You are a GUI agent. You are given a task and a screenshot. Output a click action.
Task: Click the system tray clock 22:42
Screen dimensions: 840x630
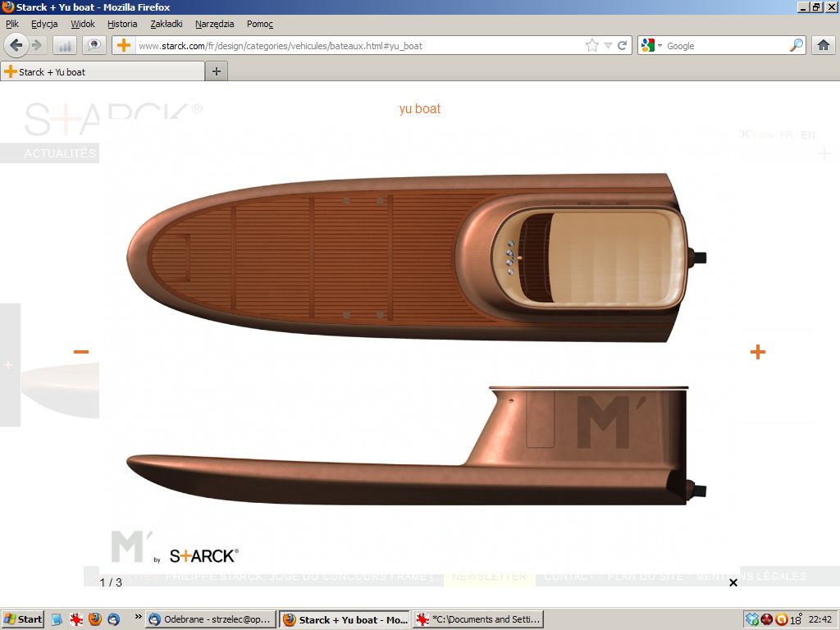point(819,619)
